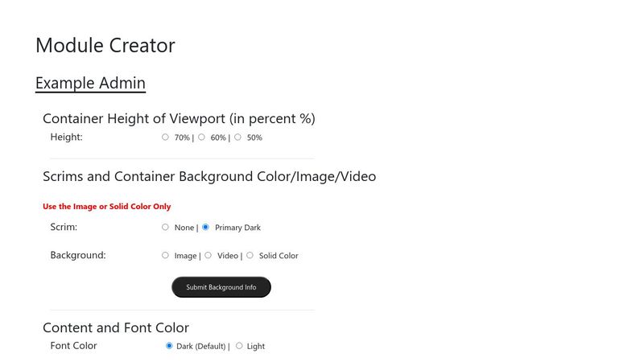Choose the 60% height option

(201, 137)
